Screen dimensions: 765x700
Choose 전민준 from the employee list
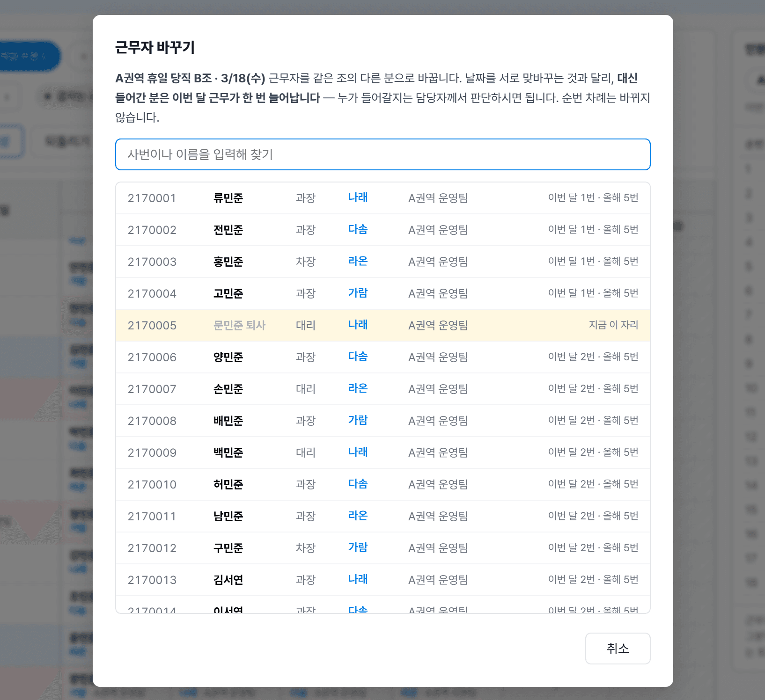383,230
